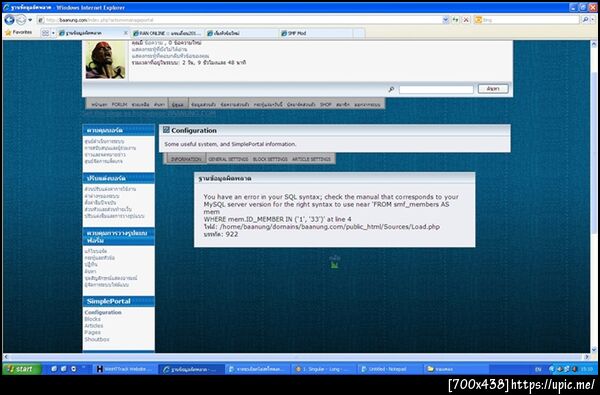Click the forum search submit button
Viewport: 600px width, 395px height.
(493, 89)
